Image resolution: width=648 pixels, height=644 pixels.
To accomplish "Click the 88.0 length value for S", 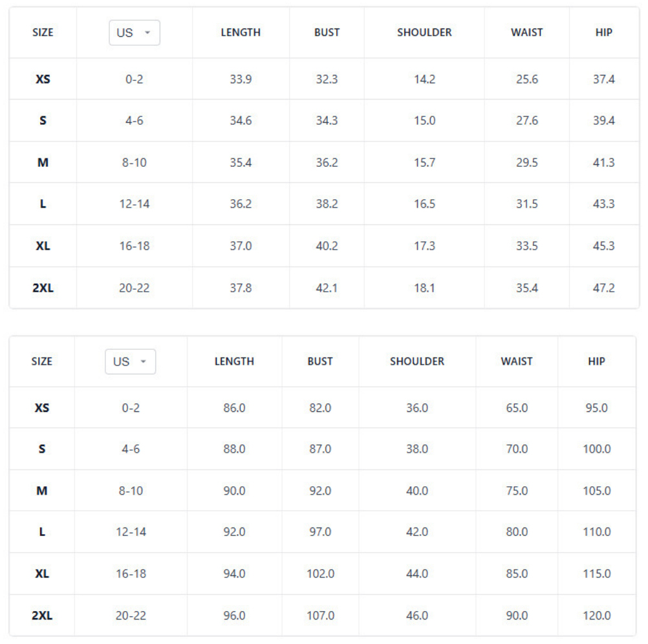I will tap(234, 449).
